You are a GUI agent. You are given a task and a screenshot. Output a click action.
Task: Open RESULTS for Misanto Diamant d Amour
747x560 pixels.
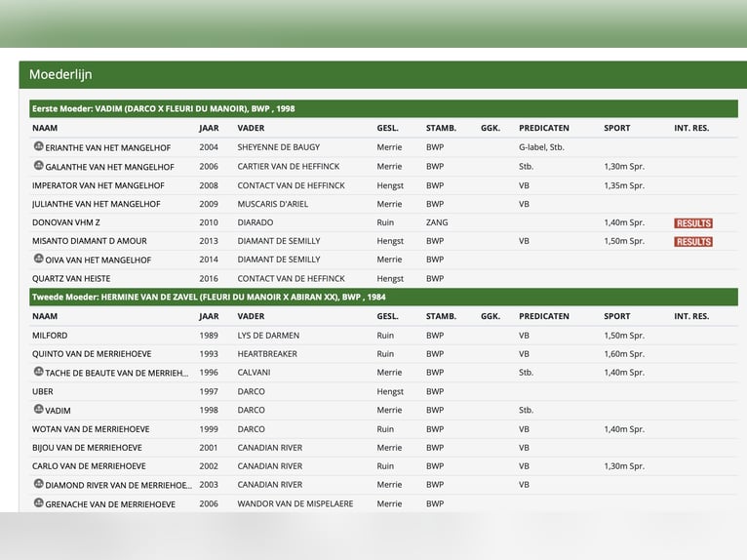click(x=692, y=241)
